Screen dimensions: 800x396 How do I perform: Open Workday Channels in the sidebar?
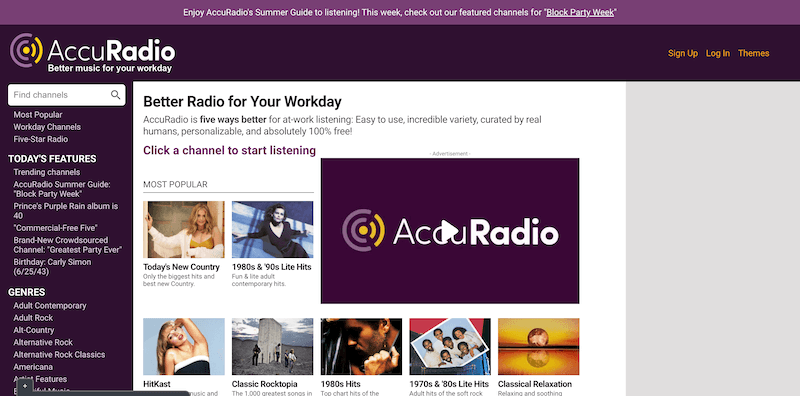pos(47,127)
